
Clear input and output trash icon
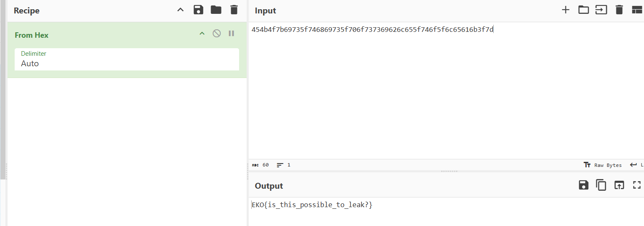pyautogui.click(x=619, y=10)
